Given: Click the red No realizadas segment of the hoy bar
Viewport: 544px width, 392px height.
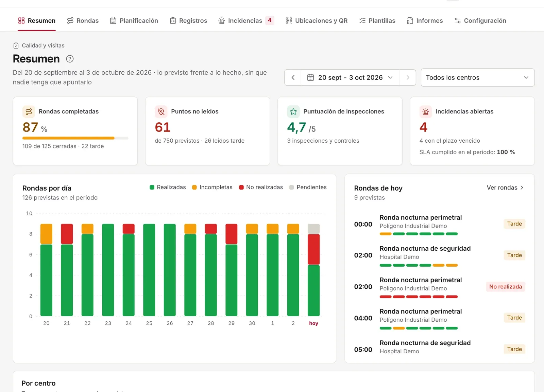Looking at the screenshot, I should point(313,249).
